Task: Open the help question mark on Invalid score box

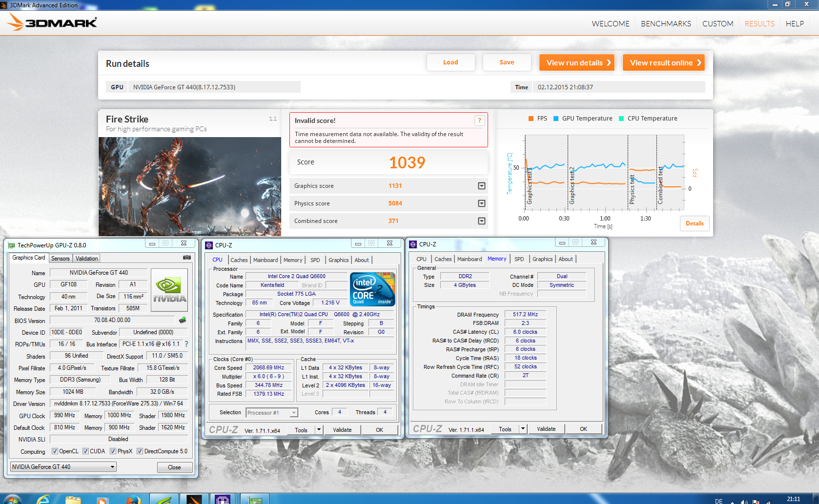Action: click(x=479, y=121)
